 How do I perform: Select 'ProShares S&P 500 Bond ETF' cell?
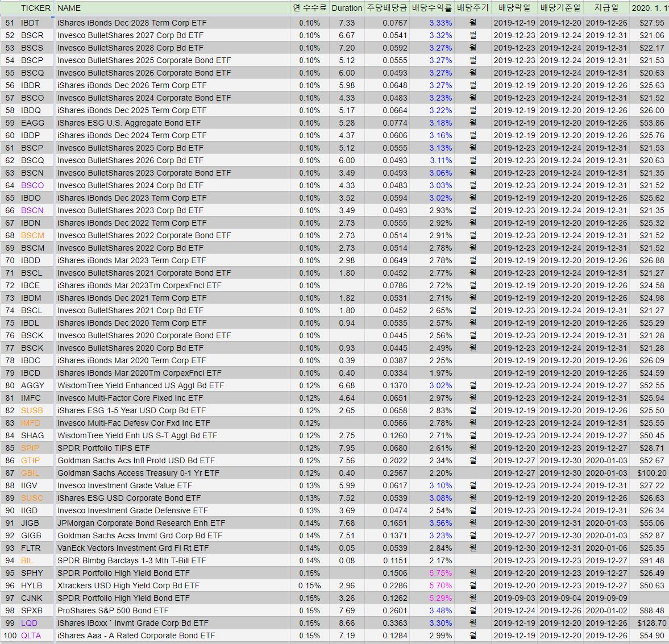tap(172, 610)
